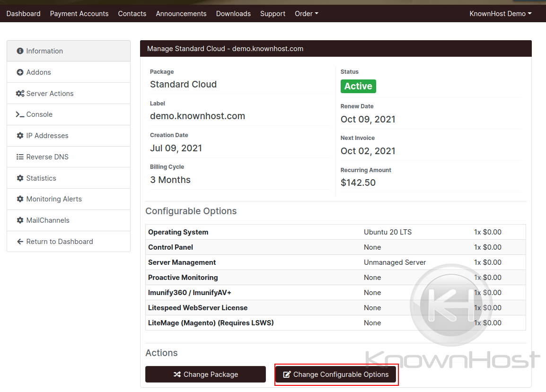Click the Monitoring Alerts gear icon

pos(20,199)
